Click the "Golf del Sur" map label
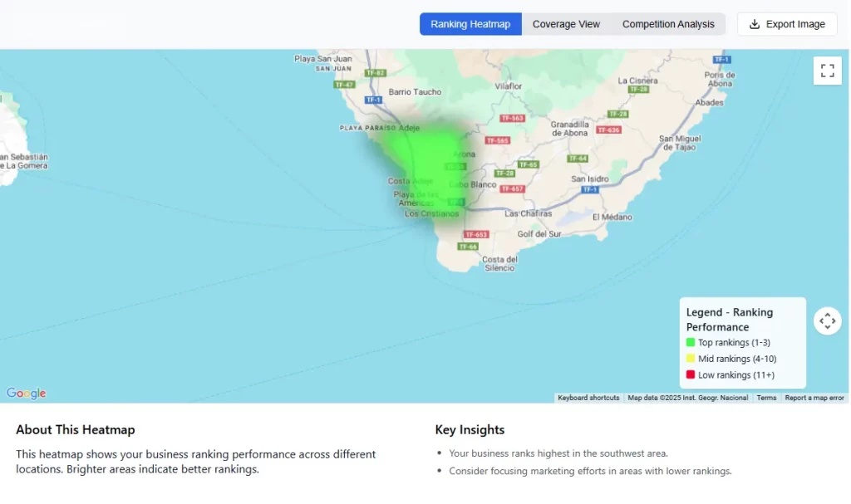Screen dimensions: 851x504 539,234
